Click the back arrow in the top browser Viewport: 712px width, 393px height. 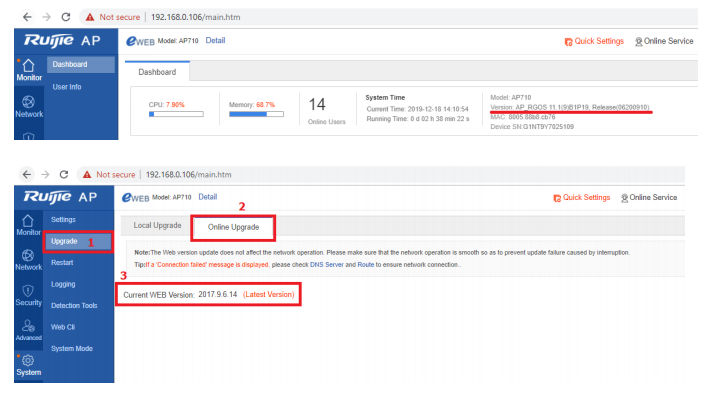coord(27,17)
